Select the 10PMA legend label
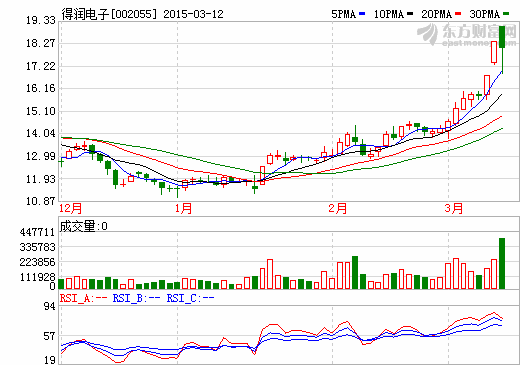 coord(389,14)
